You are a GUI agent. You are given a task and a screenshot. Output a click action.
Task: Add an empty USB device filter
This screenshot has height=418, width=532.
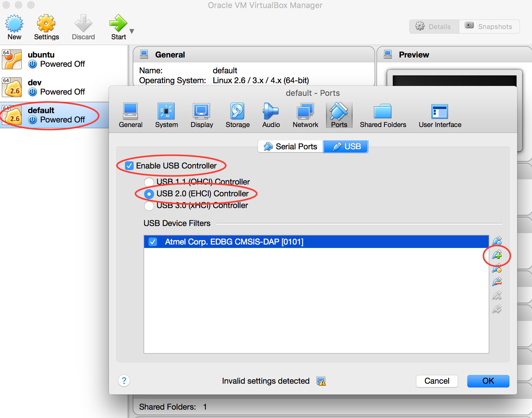click(497, 241)
